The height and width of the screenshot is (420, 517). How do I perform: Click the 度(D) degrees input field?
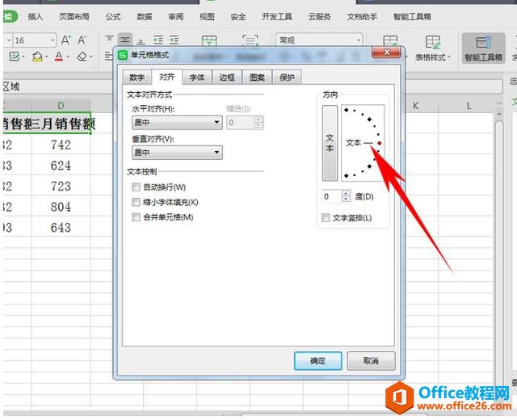pos(332,196)
